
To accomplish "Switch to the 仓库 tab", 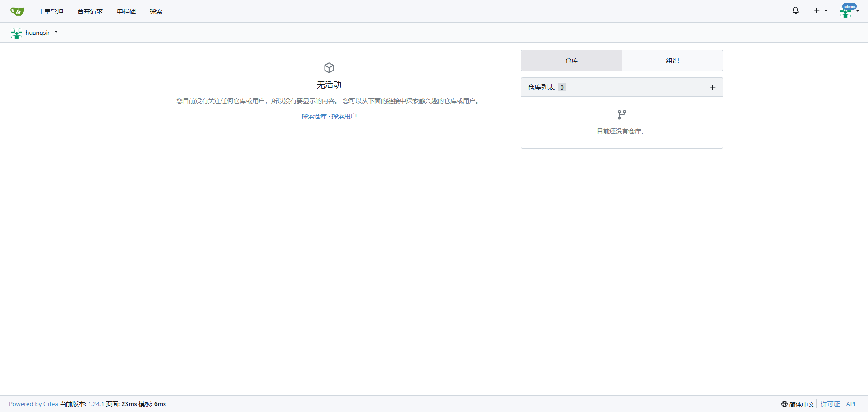I will coord(571,61).
